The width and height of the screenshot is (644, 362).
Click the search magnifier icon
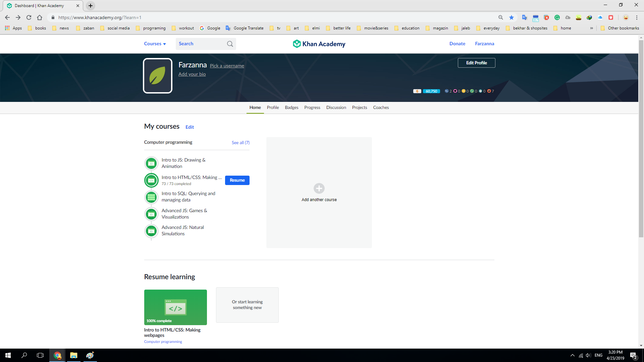(230, 44)
